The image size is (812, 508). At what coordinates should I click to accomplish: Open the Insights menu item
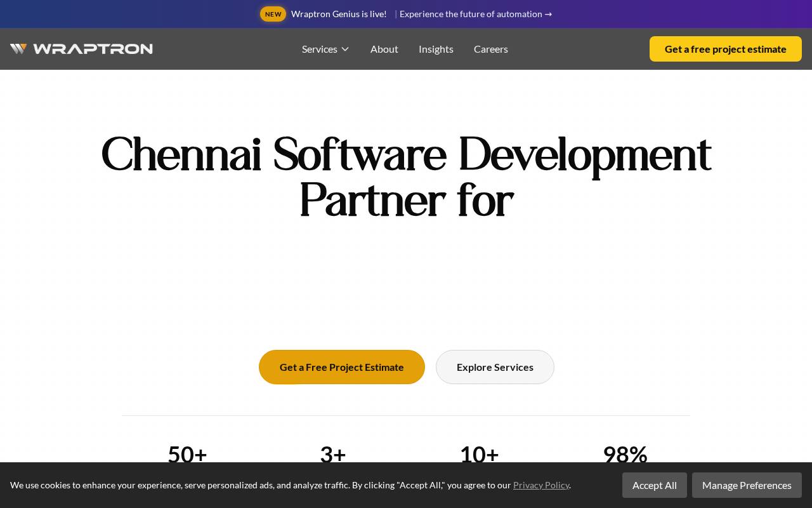pyautogui.click(x=436, y=49)
